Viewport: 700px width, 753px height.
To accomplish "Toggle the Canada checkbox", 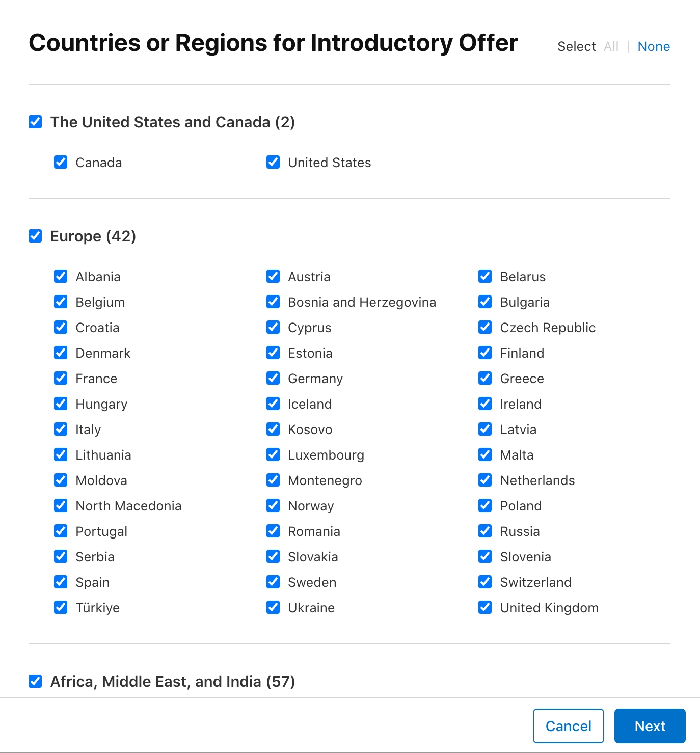I will pyautogui.click(x=61, y=162).
